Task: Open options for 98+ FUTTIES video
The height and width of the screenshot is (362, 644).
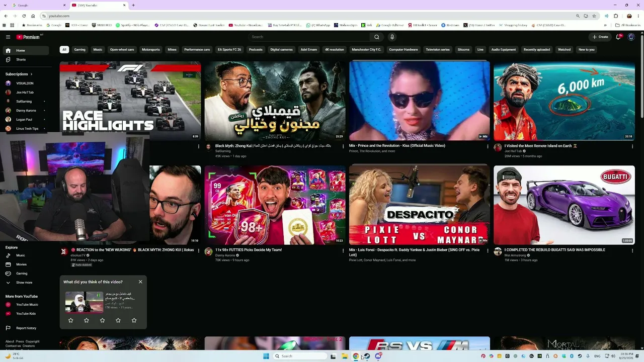Action: (x=343, y=250)
